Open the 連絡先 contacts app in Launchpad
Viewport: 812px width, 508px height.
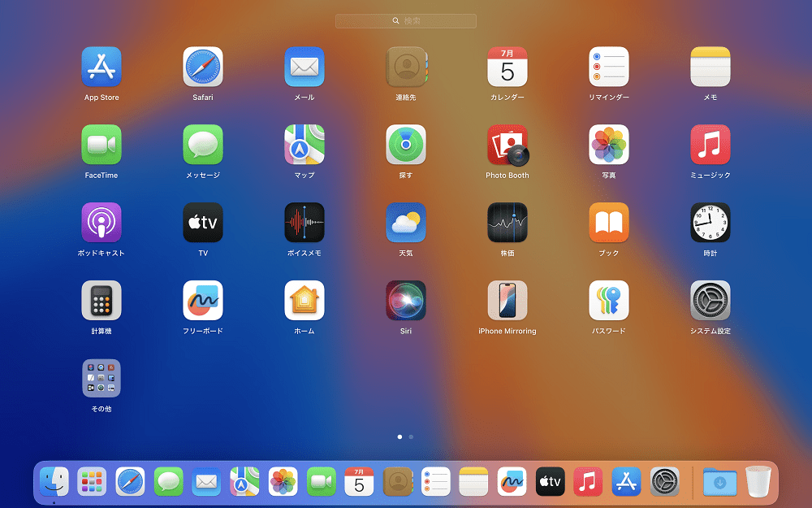tap(406, 67)
